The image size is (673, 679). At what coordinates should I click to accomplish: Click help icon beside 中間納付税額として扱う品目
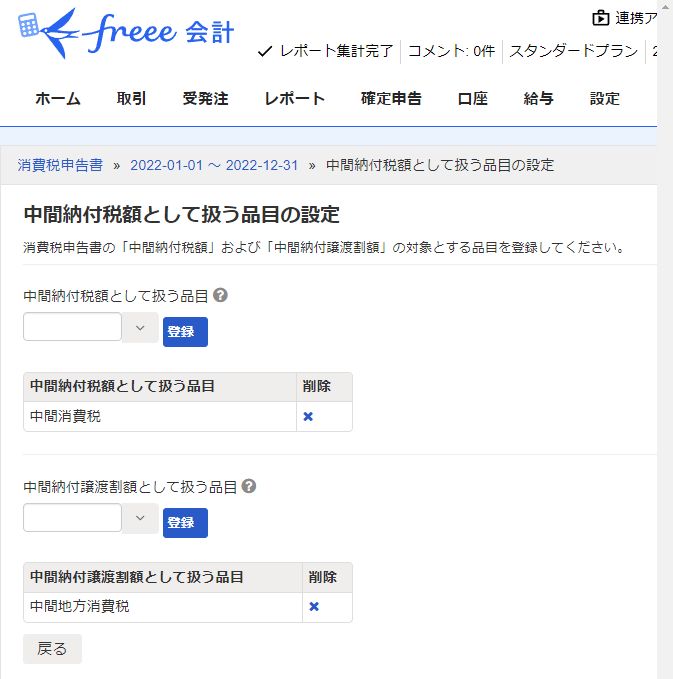pyautogui.click(x=220, y=295)
